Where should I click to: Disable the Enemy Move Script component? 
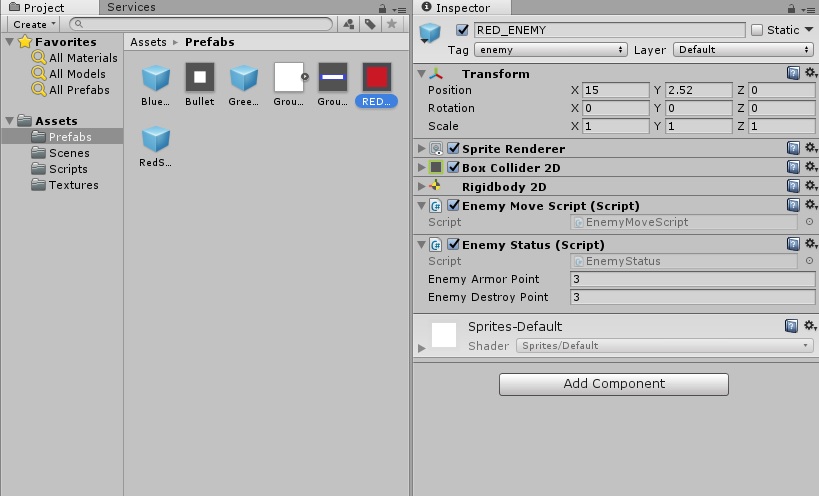click(x=453, y=205)
